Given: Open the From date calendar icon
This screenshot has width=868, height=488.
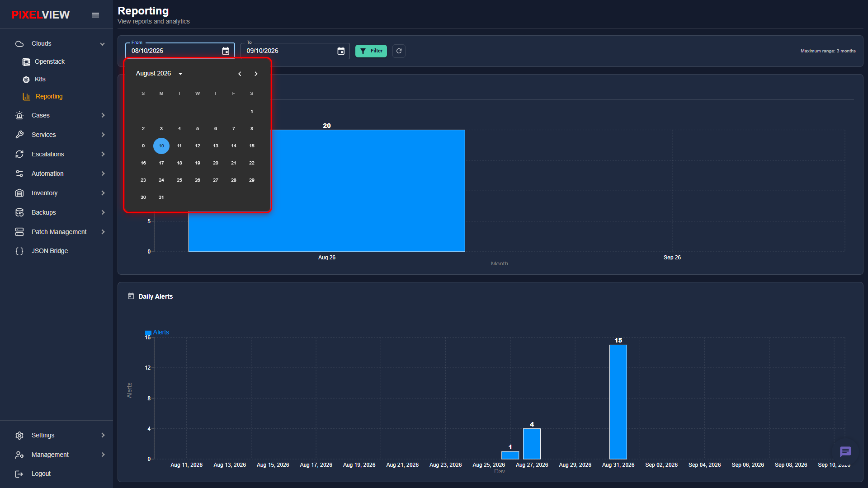Looking at the screenshot, I should pyautogui.click(x=226, y=51).
